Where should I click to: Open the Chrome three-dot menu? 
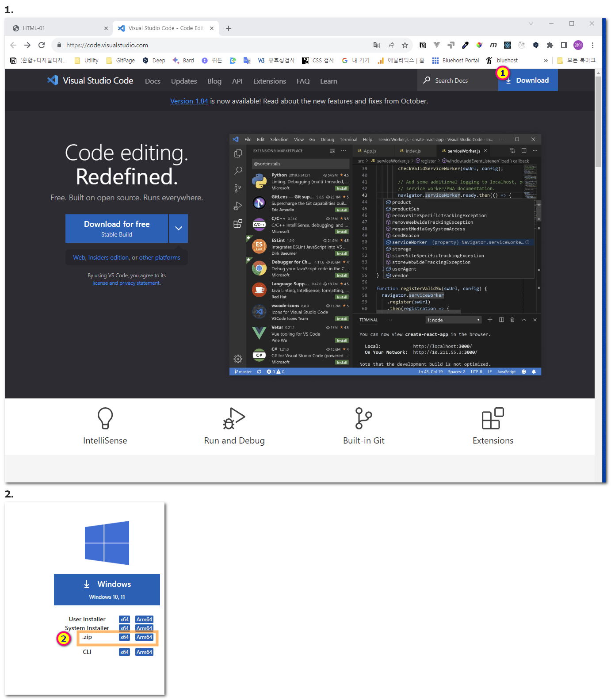(592, 45)
